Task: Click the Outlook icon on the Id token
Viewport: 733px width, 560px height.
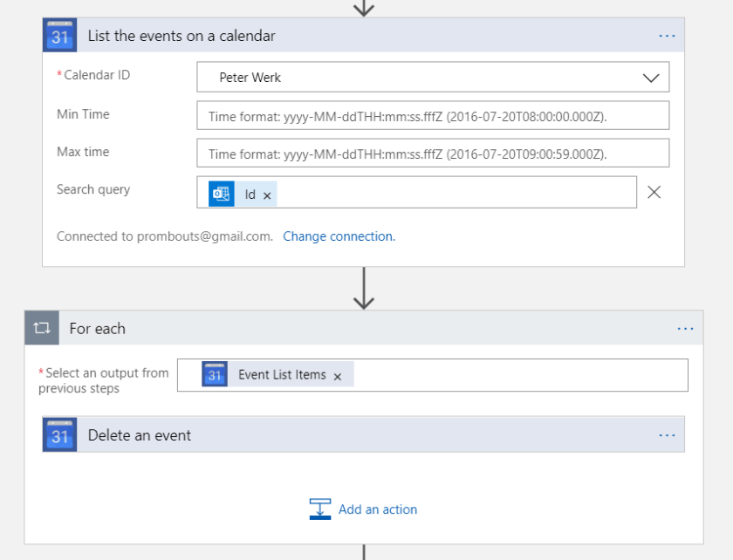Action: coord(222,194)
